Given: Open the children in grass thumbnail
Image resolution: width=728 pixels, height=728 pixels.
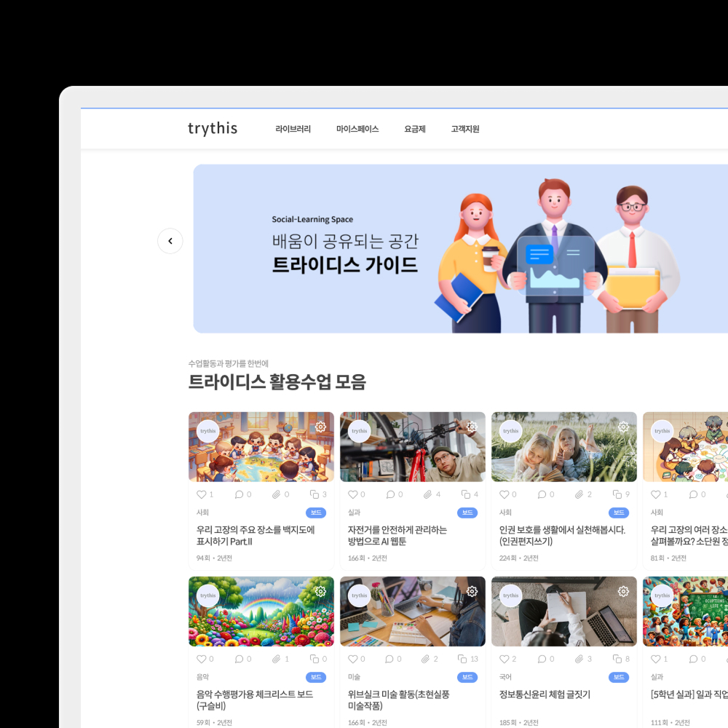Looking at the screenshot, I should (x=563, y=447).
